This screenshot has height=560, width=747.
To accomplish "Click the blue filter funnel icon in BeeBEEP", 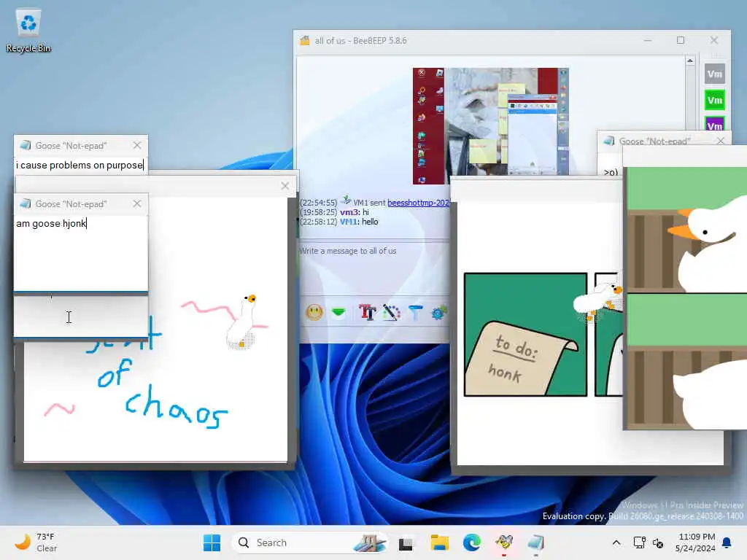I will click(x=415, y=312).
